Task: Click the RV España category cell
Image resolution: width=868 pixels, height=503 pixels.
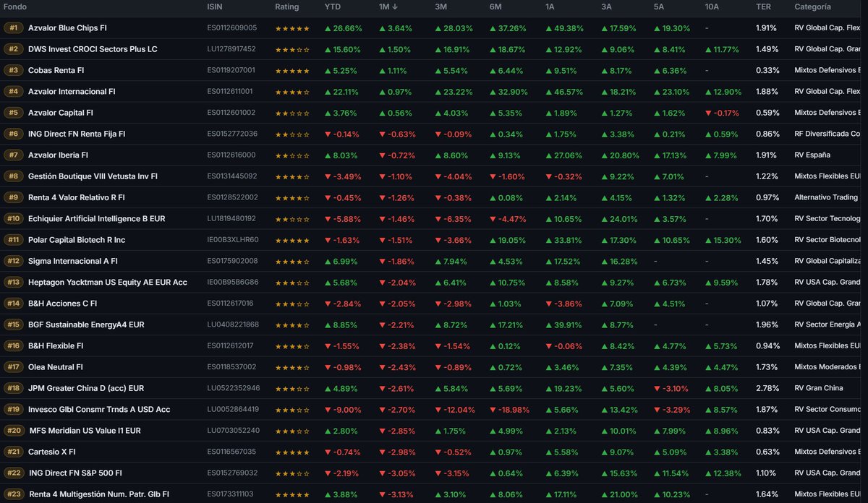Action: 812,155
